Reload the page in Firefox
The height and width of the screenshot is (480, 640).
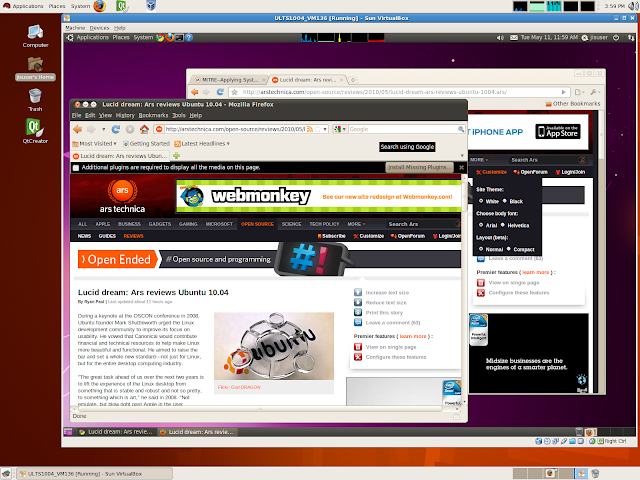pos(116,129)
